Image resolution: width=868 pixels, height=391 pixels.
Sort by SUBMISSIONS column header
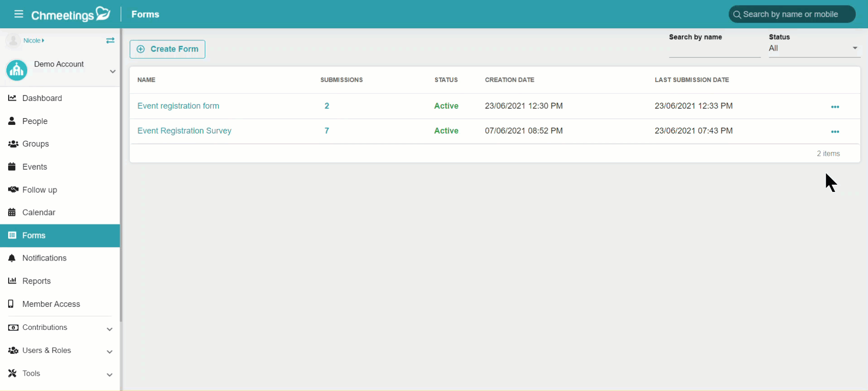click(x=342, y=80)
